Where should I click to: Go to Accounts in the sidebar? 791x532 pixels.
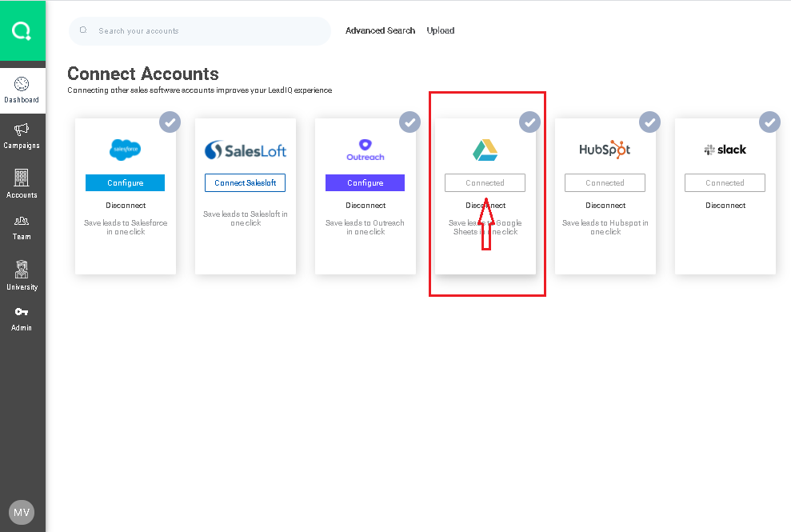pyautogui.click(x=22, y=184)
